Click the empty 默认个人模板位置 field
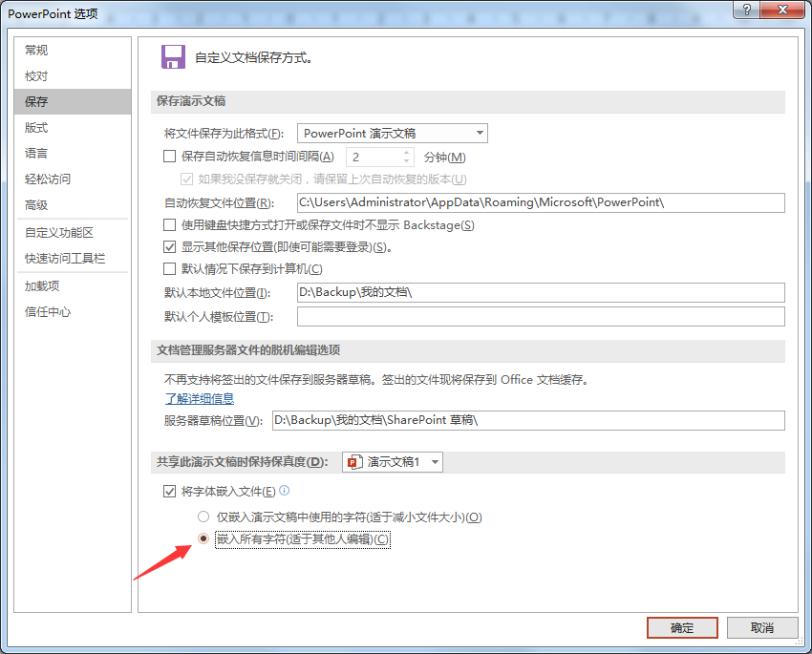This screenshot has width=812, height=654. tap(541, 317)
